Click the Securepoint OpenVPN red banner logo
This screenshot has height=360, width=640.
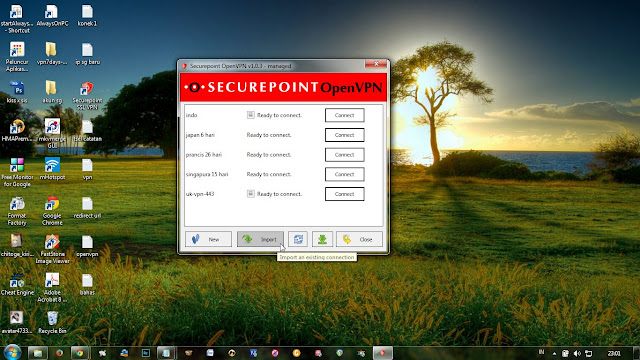[x=283, y=87]
